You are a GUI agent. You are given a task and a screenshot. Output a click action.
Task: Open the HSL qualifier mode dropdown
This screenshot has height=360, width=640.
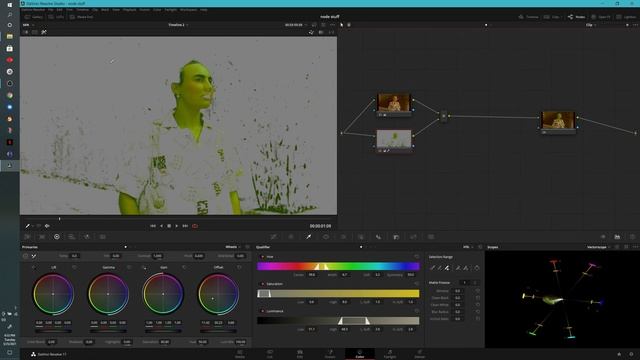(x=467, y=247)
